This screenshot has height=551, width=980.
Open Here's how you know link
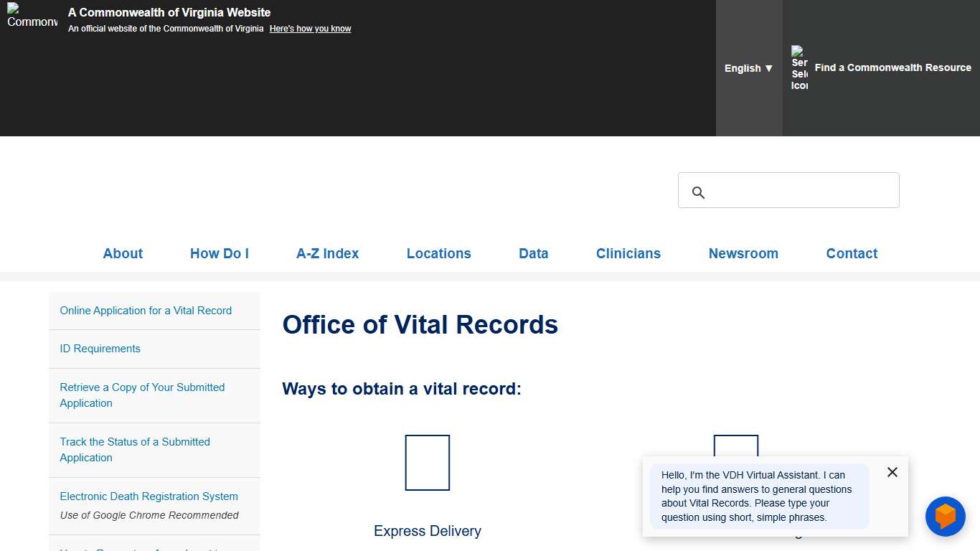pyautogui.click(x=310, y=28)
